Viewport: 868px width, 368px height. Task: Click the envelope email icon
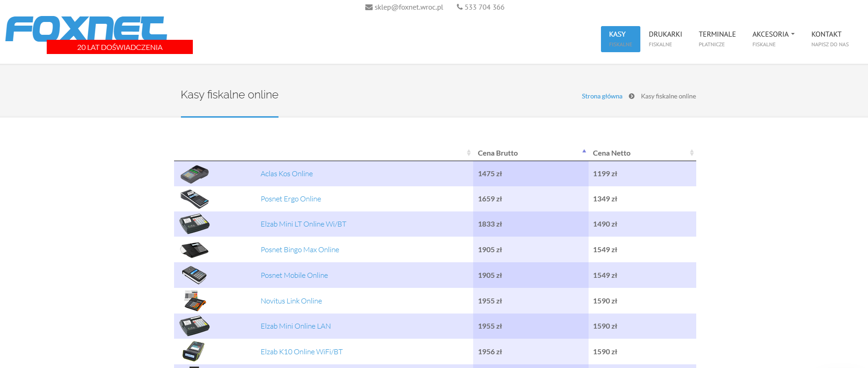coord(369,7)
